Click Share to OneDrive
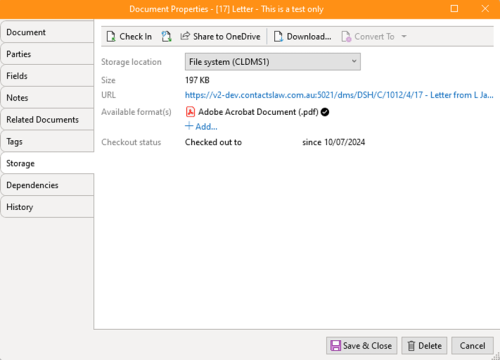Screen dimensions: 500x360 click(220, 36)
